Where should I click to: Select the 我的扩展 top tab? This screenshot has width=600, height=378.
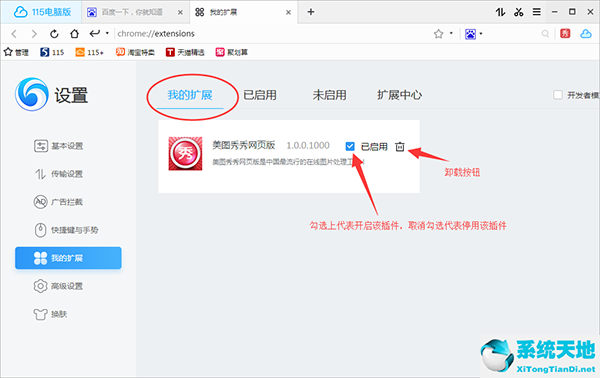(x=190, y=95)
